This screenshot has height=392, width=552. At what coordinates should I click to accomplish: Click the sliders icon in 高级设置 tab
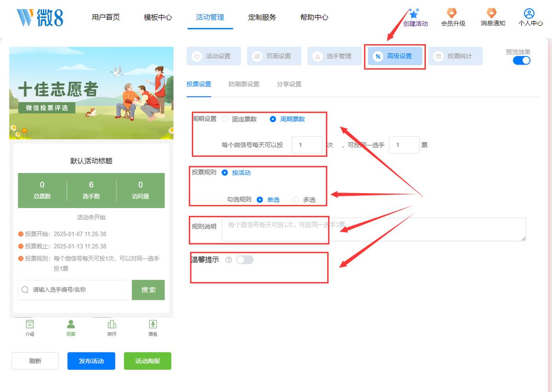click(378, 56)
